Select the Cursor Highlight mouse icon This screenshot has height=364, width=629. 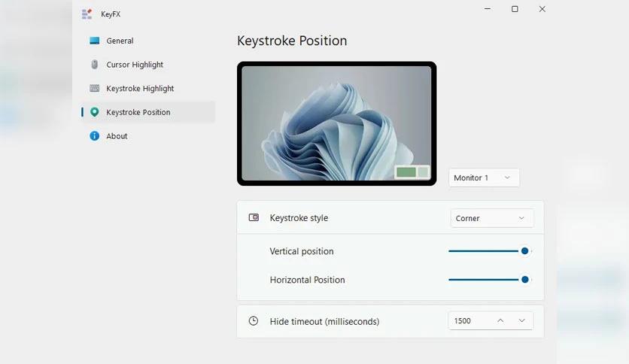(95, 65)
